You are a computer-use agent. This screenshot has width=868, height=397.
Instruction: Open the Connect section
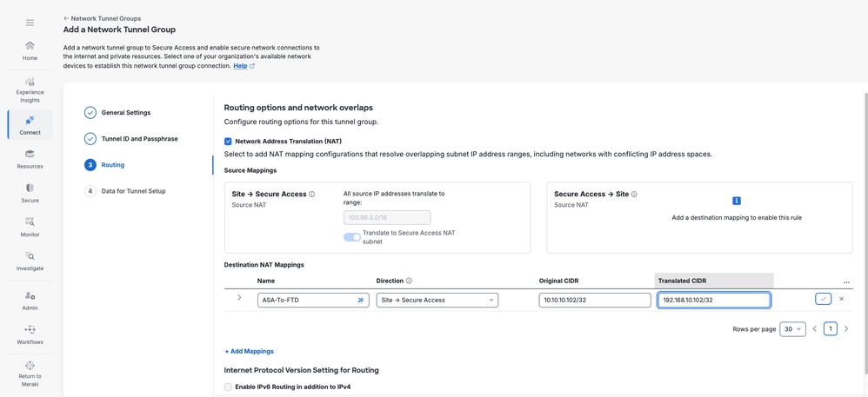(30, 125)
